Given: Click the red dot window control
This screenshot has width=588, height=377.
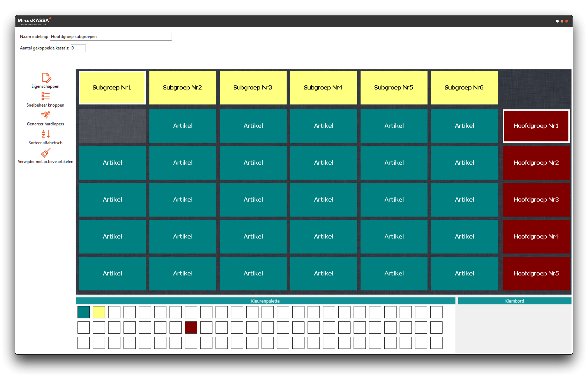Looking at the screenshot, I should (x=567, y=21).
